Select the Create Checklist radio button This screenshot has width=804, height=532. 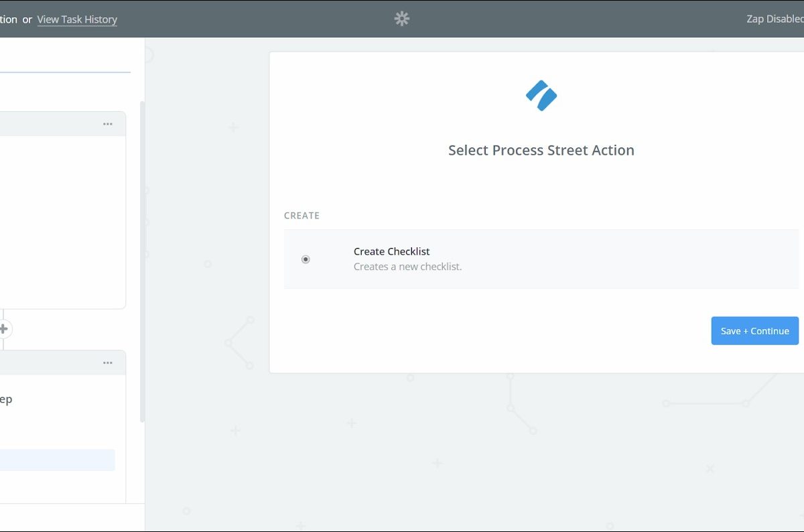pos(306,259)
